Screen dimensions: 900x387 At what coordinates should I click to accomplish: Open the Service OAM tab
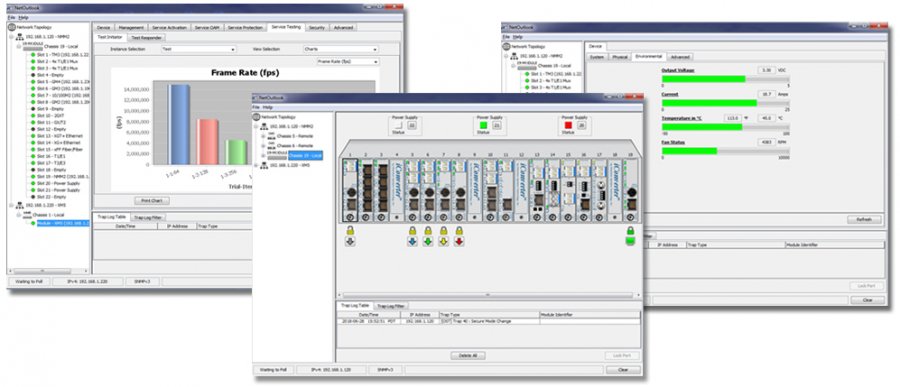point(207,27)
